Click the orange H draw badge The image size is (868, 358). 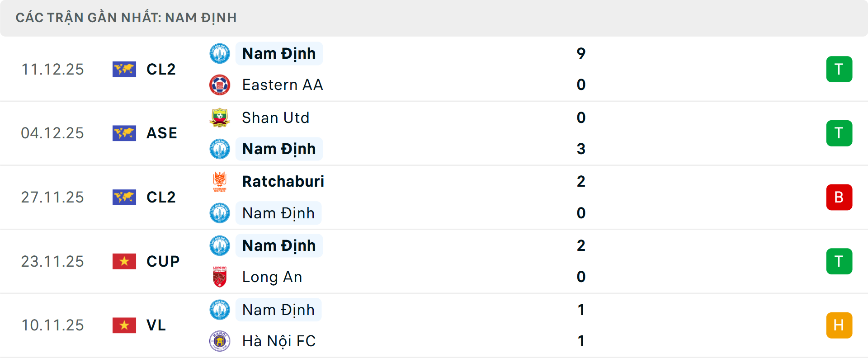tap(839, 325)
